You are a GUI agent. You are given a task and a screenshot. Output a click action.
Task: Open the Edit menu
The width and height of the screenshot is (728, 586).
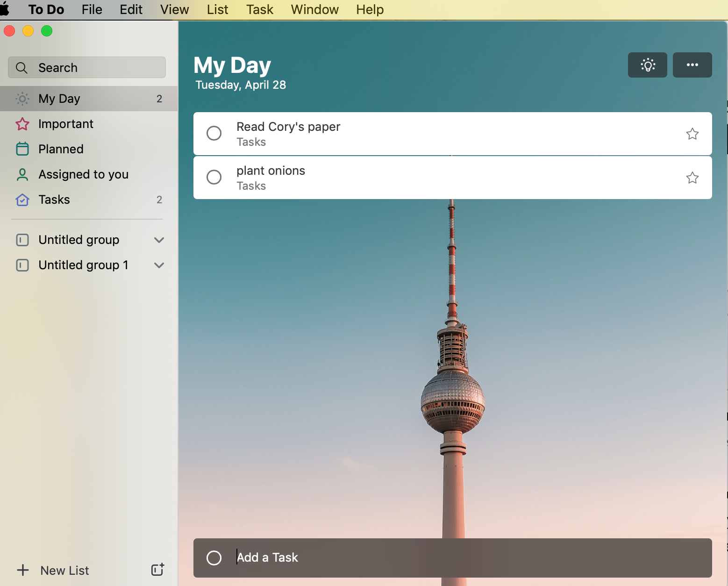pos(131,9)
